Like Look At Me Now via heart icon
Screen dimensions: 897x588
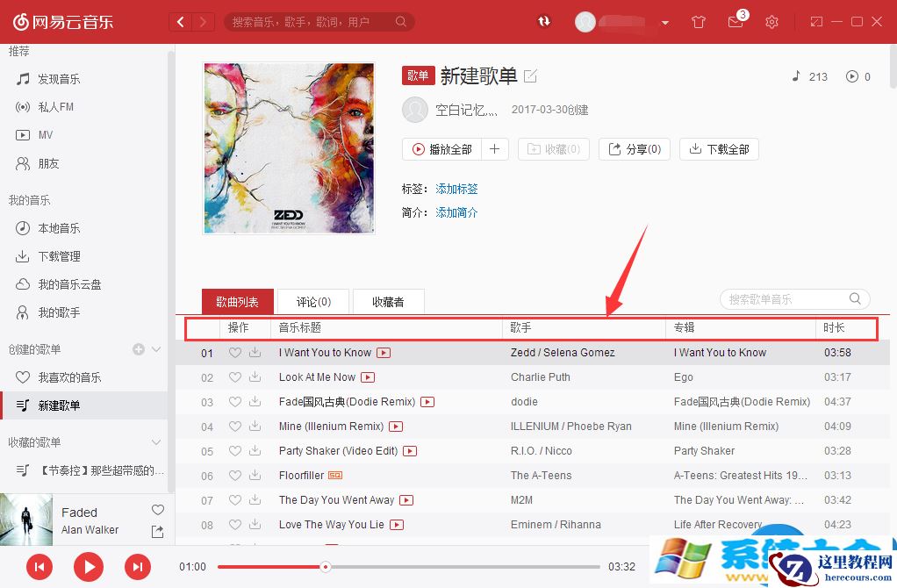235,377
